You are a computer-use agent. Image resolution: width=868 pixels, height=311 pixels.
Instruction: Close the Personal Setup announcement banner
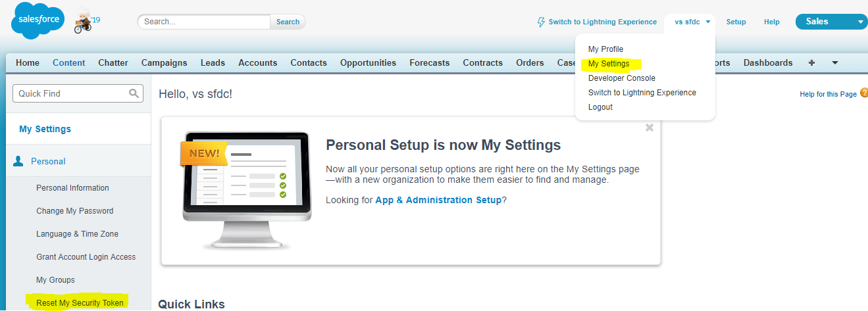[x=650, y=128]
